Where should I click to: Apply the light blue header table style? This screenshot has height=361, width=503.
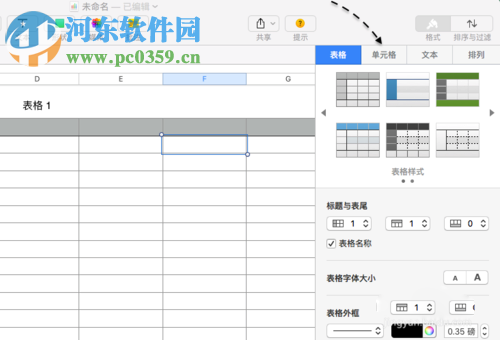pyautogui.click(x=358, y=140)
